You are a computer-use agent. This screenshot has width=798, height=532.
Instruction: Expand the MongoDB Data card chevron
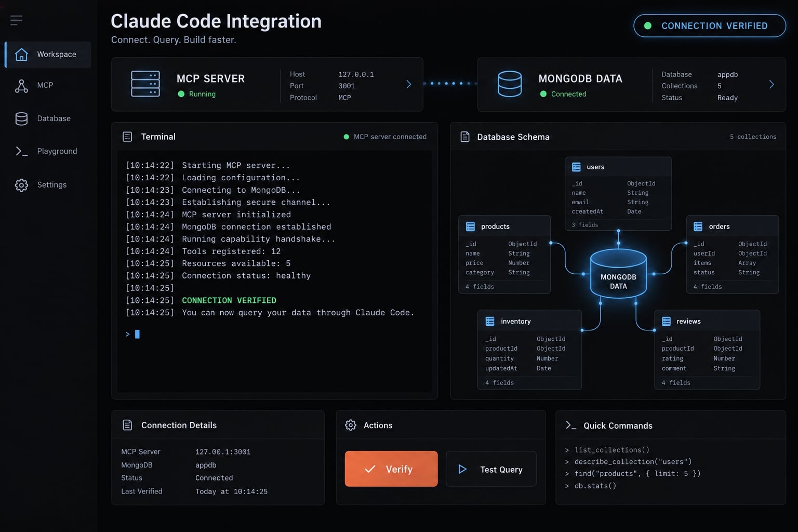pyautogui.click(x=772, y=84)
